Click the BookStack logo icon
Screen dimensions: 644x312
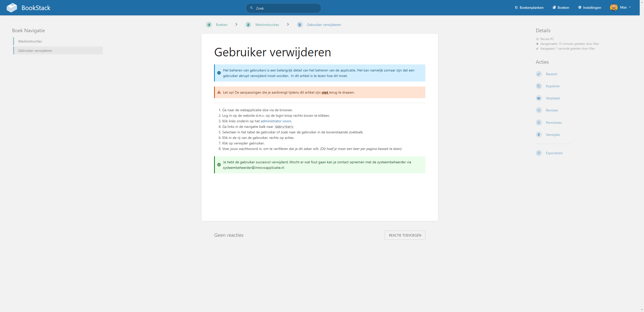[12, 8]
